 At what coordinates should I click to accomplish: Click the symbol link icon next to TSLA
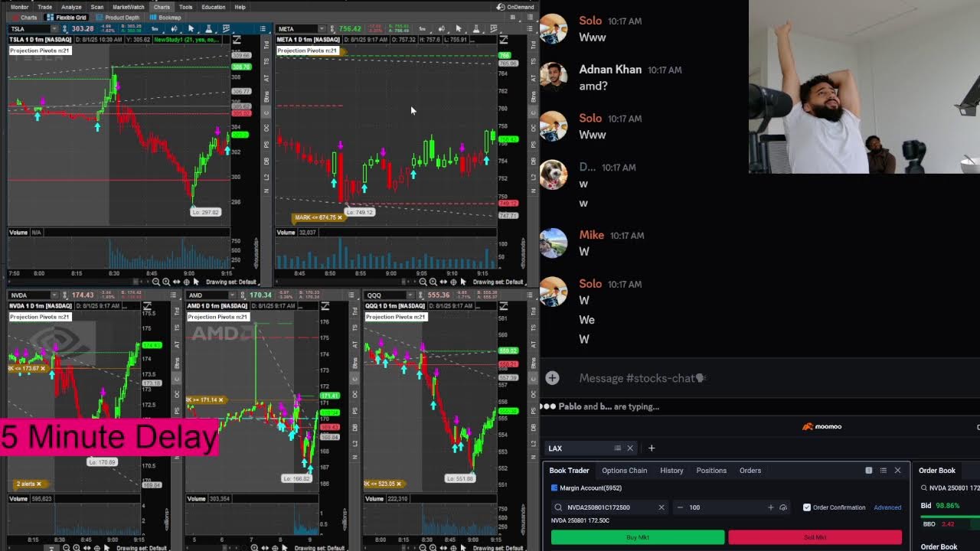(64, 29)
